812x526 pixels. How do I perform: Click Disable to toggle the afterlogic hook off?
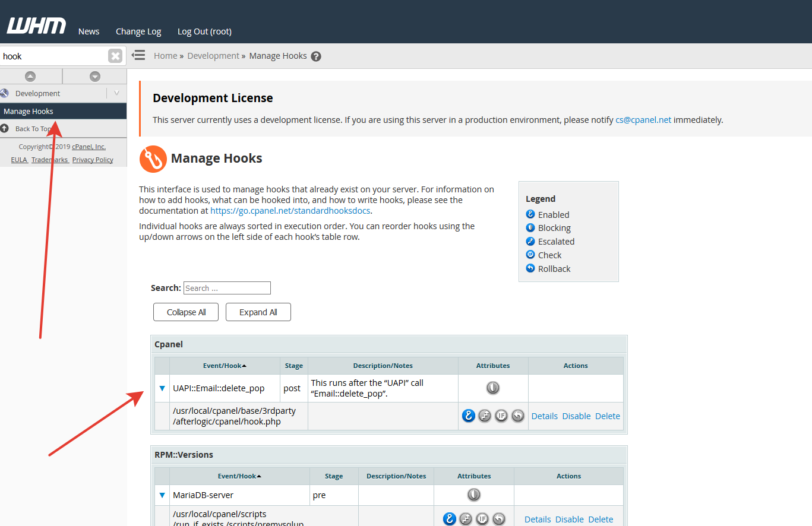[x=576, y=416]
